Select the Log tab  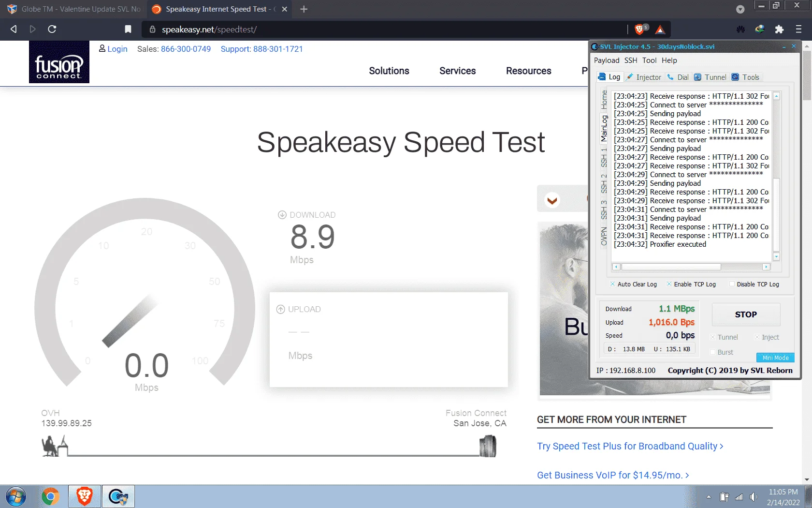pyautogui.click(x=609, y=77)
